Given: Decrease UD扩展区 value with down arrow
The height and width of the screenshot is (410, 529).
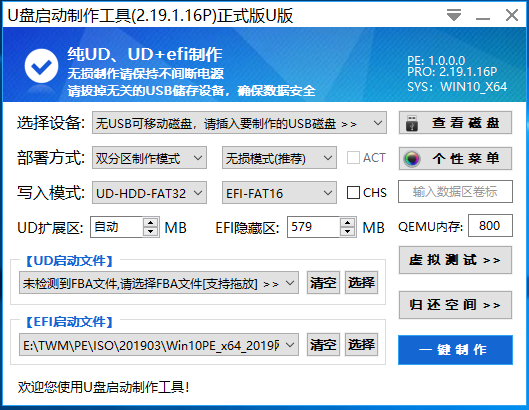Looking at the screenshot, I should click(x=150, y=231).
